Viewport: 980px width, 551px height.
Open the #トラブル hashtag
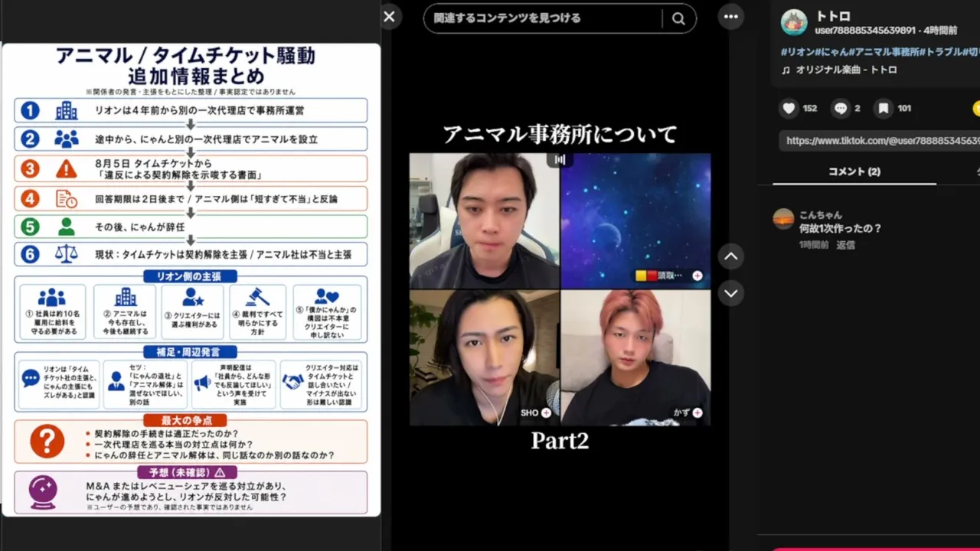(940, 51)
